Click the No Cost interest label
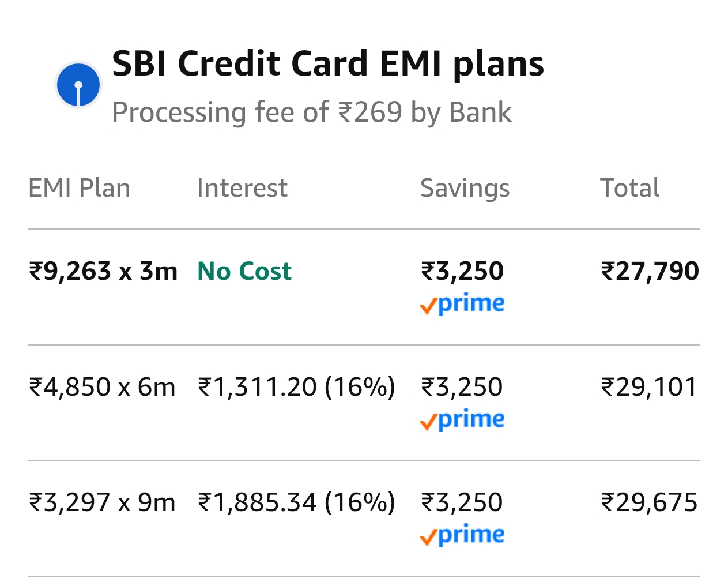The width and height of the screenshot is (728, 578). click(x=244, y=271)
